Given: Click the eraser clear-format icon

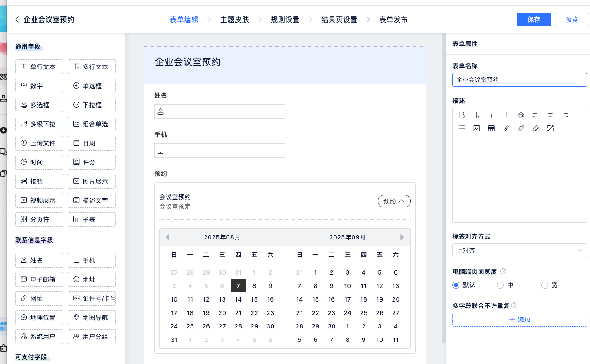Looking at the screenshot, I should point(536,128).
